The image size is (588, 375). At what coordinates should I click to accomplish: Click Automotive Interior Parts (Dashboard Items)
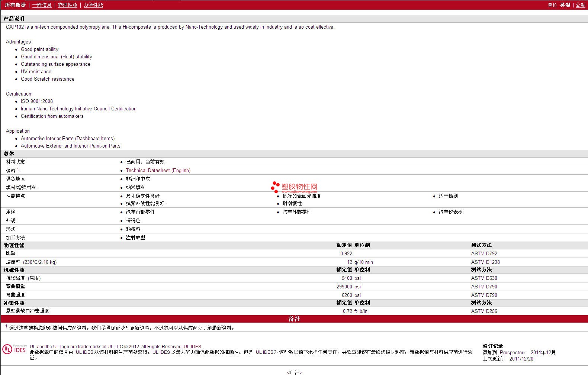tap(68, 138)
